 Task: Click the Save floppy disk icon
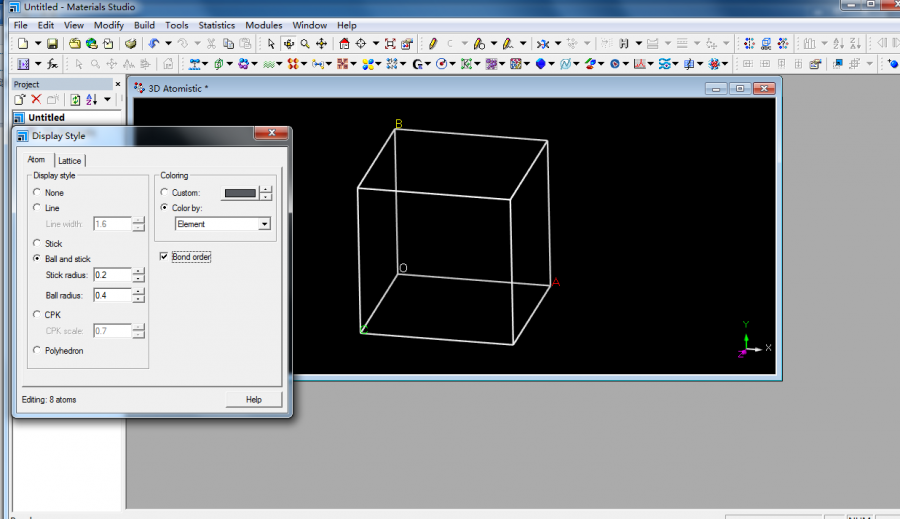click(52, 44)
